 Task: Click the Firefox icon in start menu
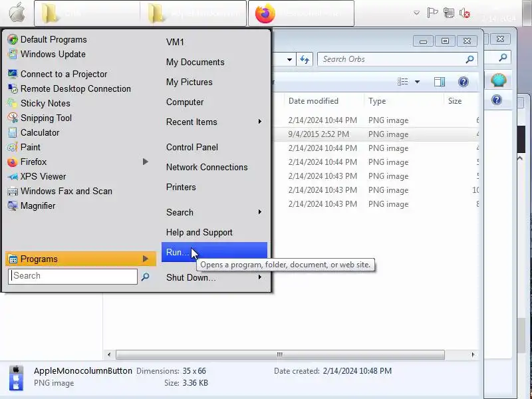[13, 162]
